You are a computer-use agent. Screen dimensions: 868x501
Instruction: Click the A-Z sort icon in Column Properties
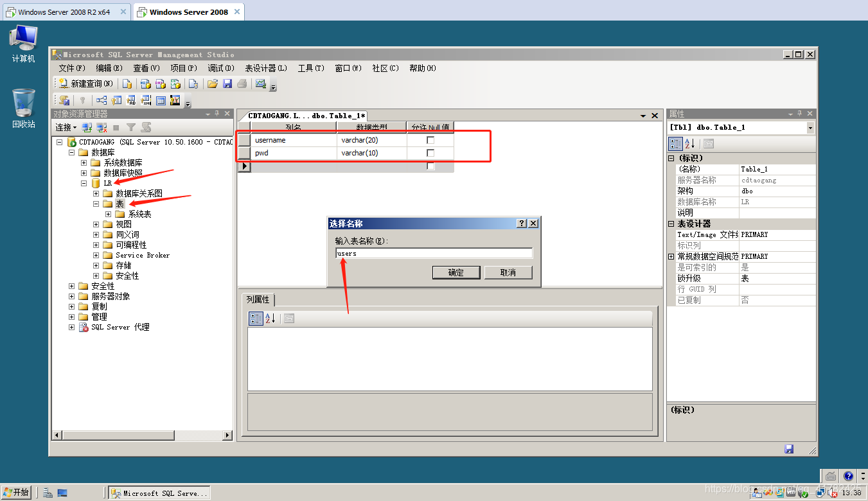pyautogui.click(x=270, y=318)
